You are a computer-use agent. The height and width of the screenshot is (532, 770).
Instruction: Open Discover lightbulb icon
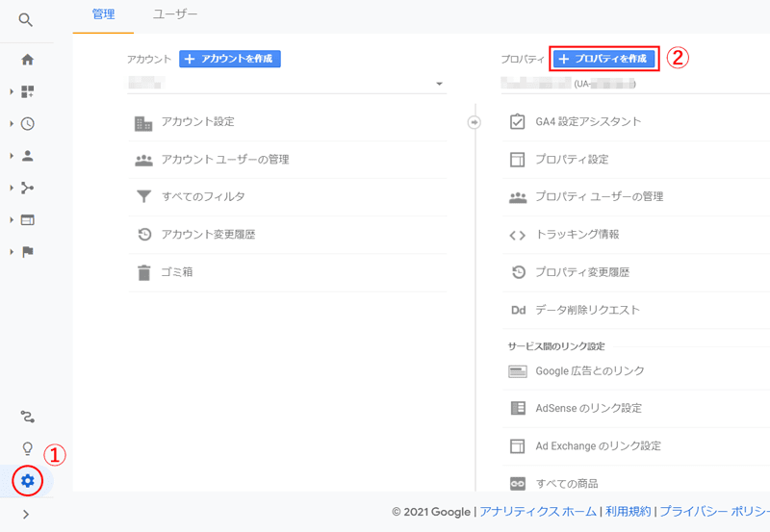pyautogui.click(x=28, y=448)
